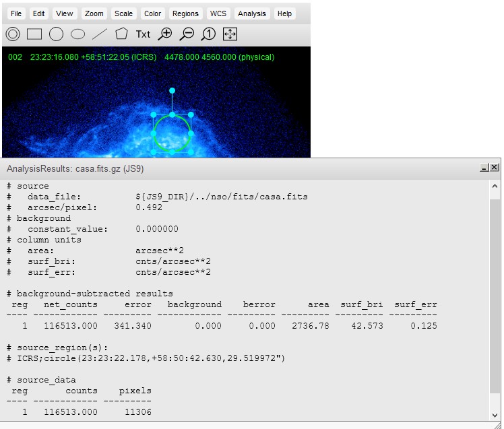Screen dimensions: 504x429
Task: Select the annulus region tool
Action: (13, 34)
